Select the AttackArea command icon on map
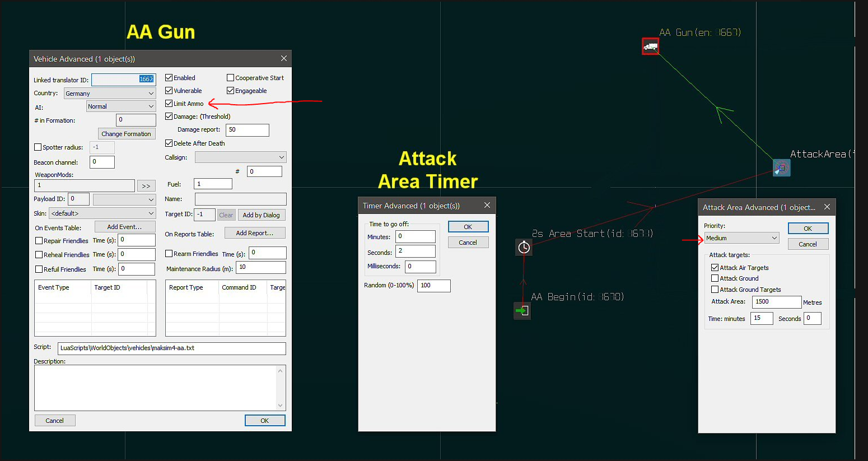 782,167
